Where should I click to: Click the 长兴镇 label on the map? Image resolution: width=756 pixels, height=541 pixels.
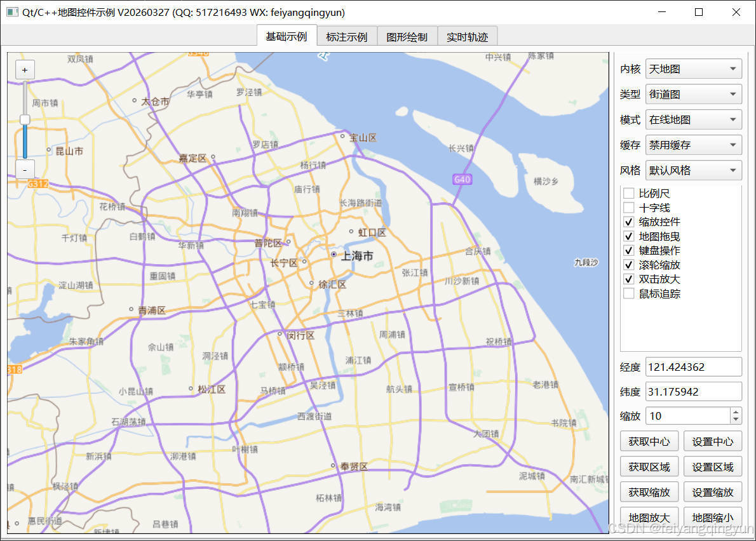461,149
